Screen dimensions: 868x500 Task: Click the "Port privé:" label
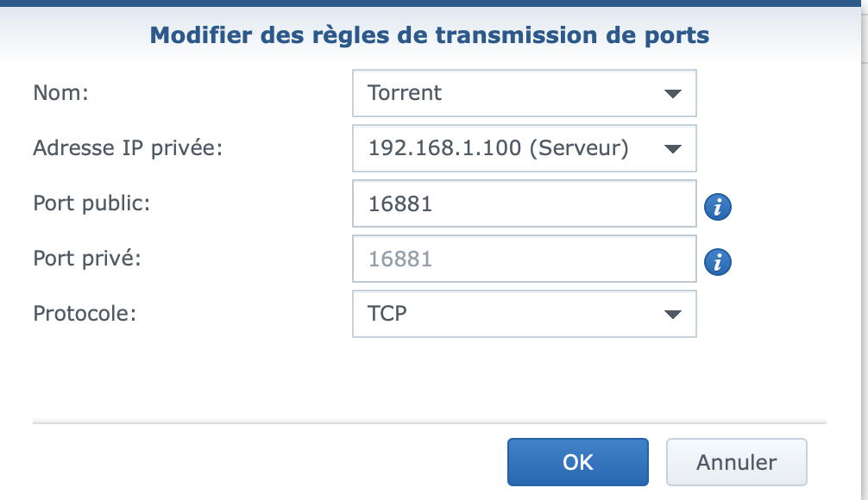coord(86,259)
